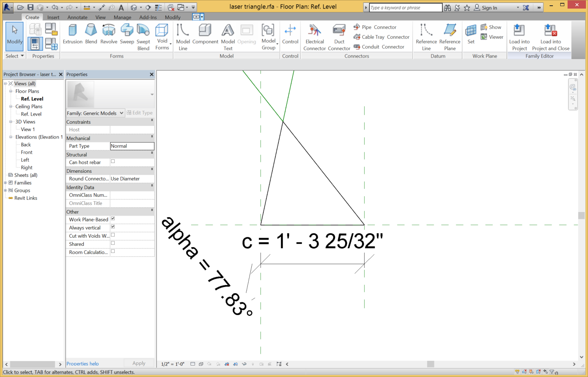Activate the Revolve tool
588x377 pixels.
pos(109,34)
